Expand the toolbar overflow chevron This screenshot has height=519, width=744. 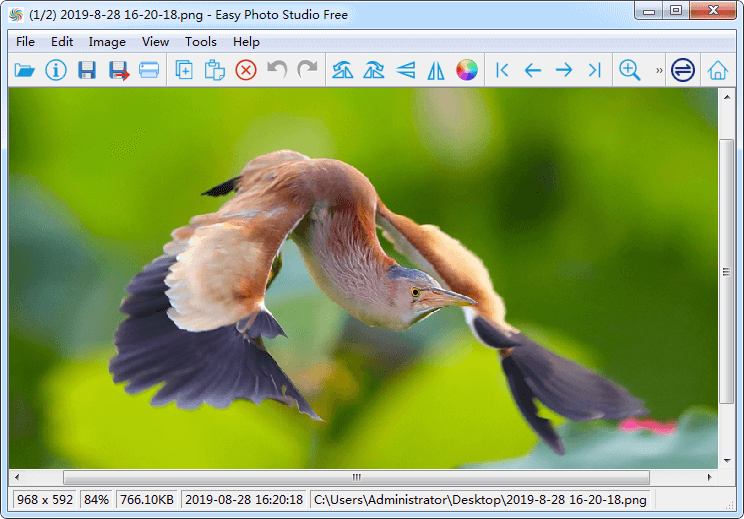tap(659, 71)
